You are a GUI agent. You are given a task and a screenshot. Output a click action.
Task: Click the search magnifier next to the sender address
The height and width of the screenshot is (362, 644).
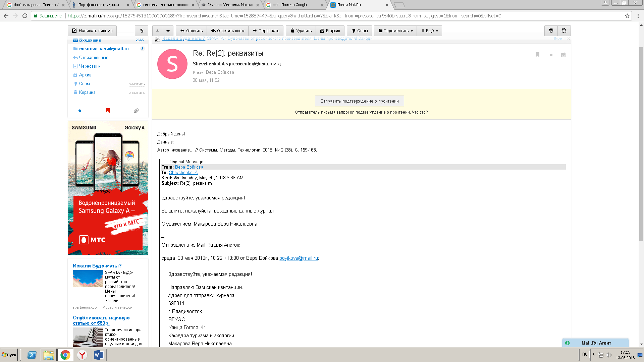click(279, 64)
